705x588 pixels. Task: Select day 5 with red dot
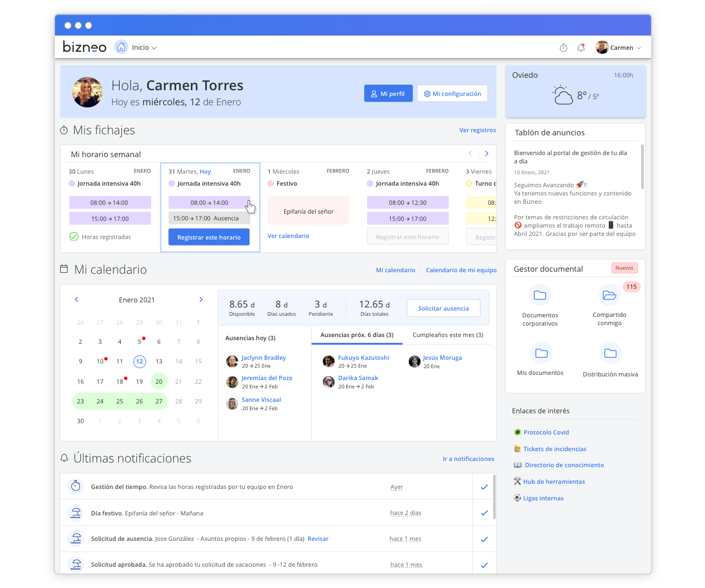139,342
